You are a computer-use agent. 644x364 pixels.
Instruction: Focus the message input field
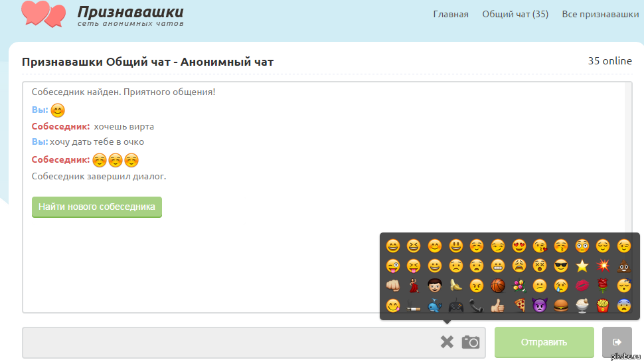pos(230,342)
